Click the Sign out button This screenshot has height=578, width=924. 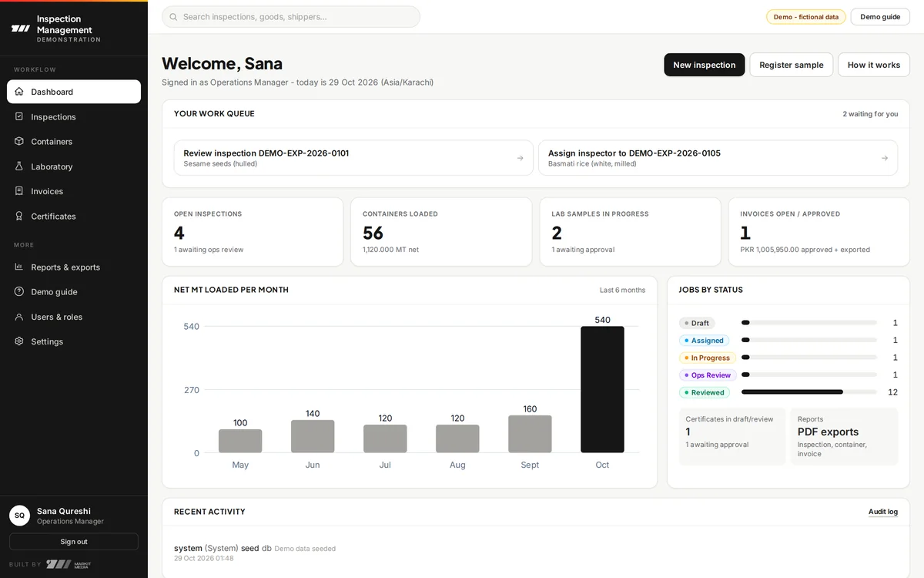(74, 542)
